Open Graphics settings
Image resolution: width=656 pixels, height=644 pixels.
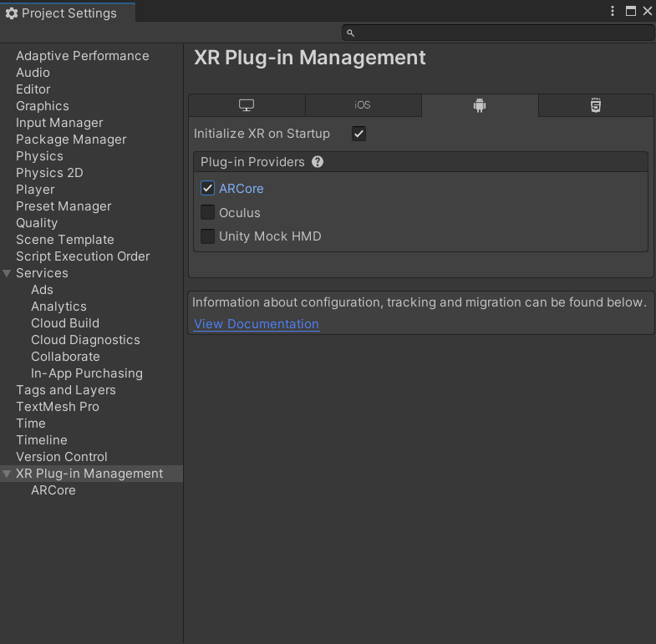pyautogui.click(x=43, y=106)
